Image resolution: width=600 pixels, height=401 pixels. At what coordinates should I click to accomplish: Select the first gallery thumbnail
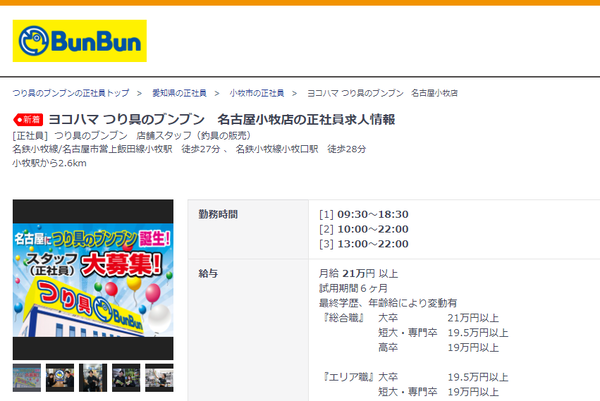[x=27, y=378]
